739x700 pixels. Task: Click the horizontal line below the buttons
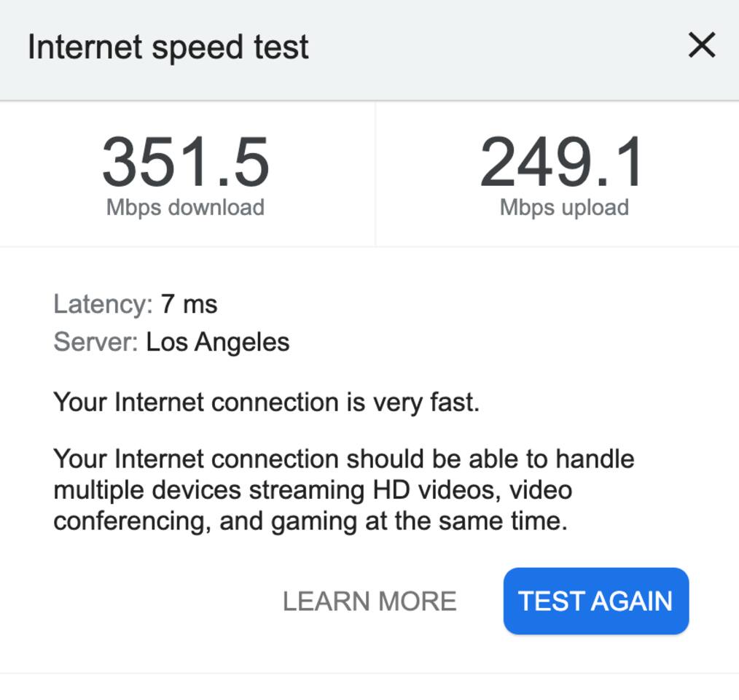click(369, 672)
